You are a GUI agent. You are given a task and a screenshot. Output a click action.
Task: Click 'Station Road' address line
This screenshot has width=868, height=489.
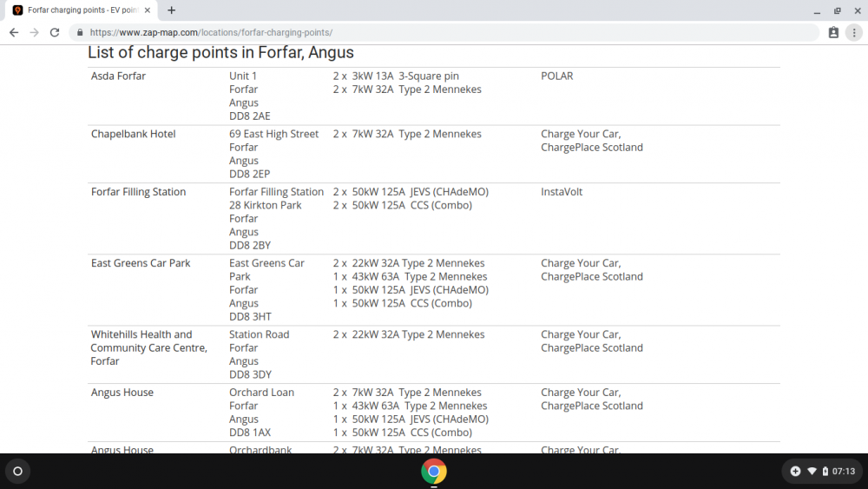coord(259,334)
